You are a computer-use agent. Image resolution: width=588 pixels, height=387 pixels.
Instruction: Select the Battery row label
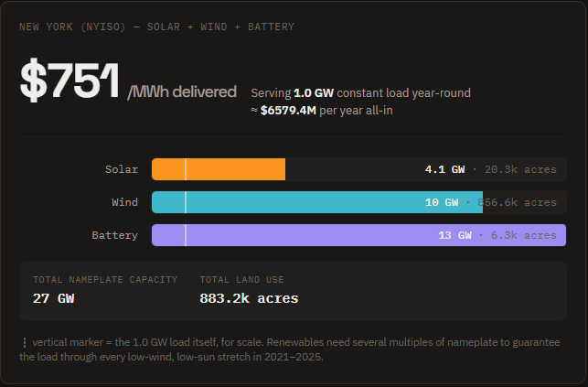pos(114,235)
